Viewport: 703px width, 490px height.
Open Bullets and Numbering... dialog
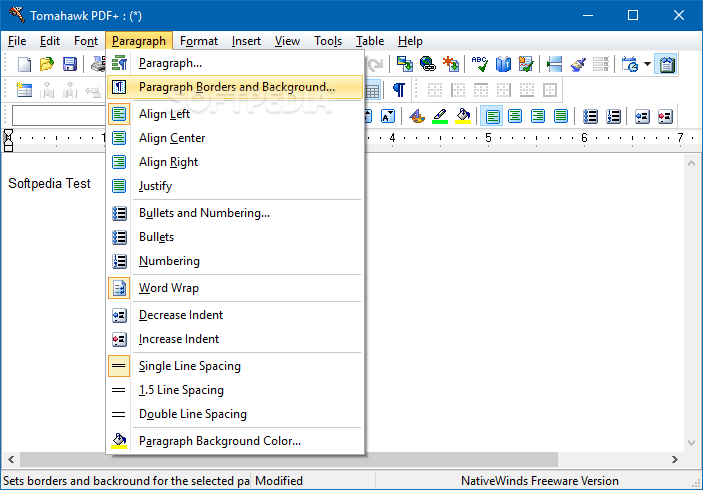pos(235,213)
